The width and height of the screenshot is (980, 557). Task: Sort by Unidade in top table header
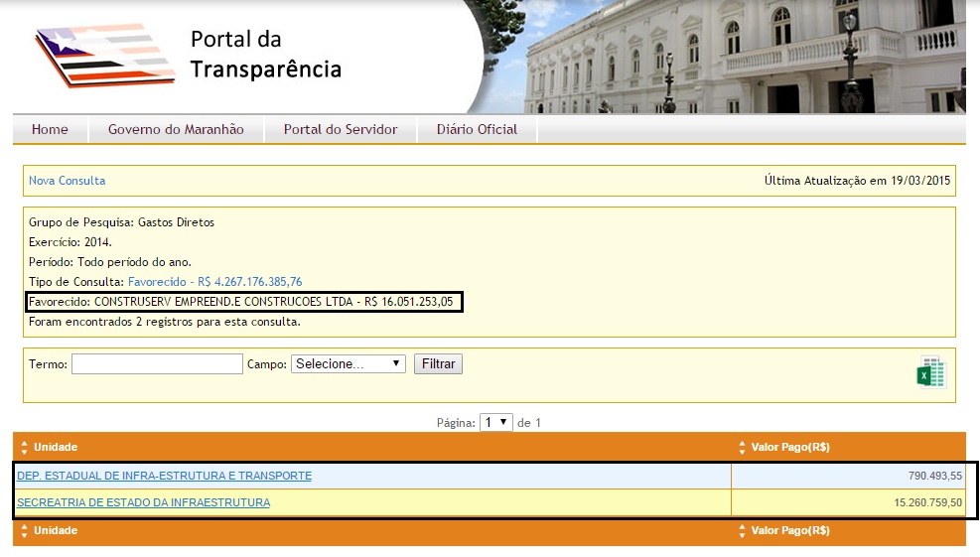coord(56,447)
